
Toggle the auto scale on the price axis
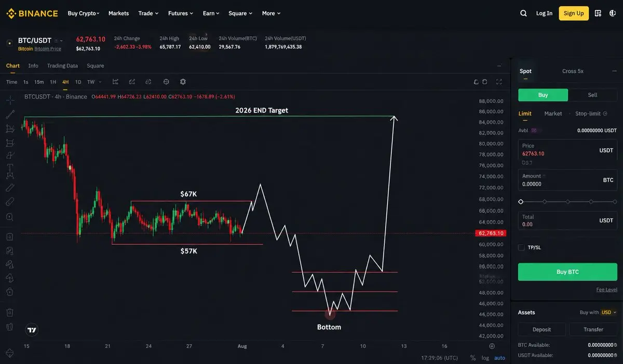click(499, 358)
